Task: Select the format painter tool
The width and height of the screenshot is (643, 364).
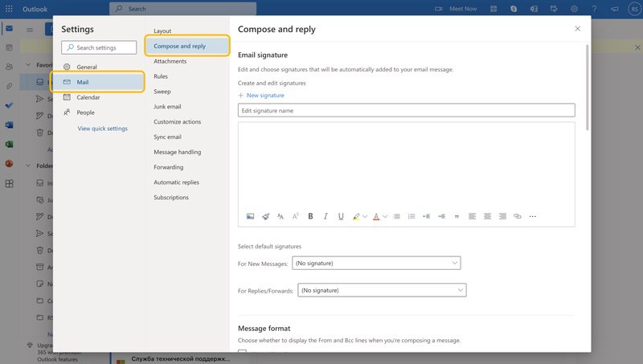Action: (266, 216)
